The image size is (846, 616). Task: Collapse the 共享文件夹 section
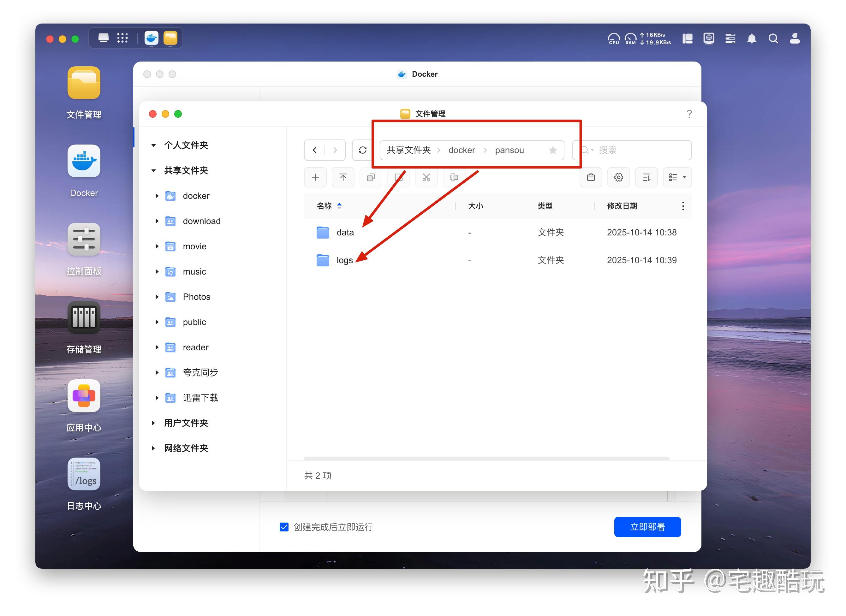[154, 170]
